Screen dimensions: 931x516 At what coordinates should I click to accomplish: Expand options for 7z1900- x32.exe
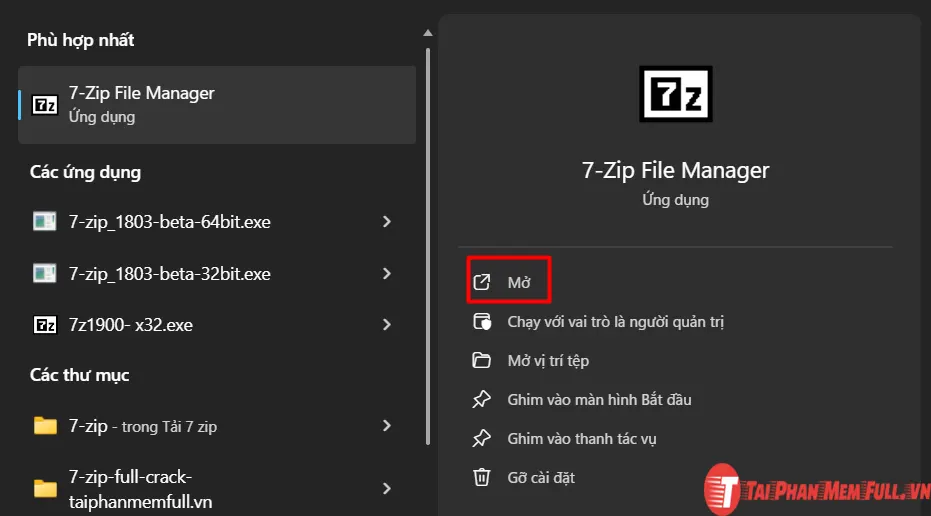(387, 325)
